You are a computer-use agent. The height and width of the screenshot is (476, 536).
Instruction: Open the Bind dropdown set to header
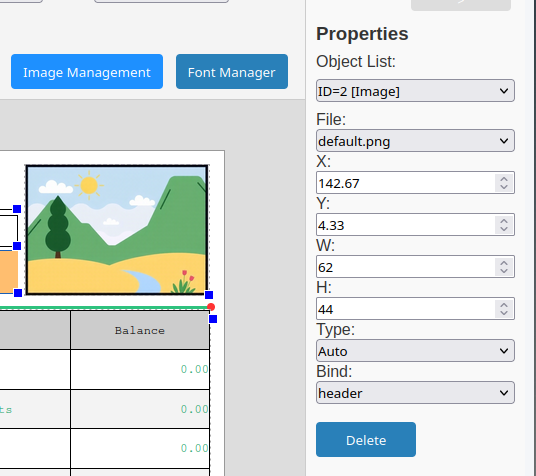(x=415, y=393)
